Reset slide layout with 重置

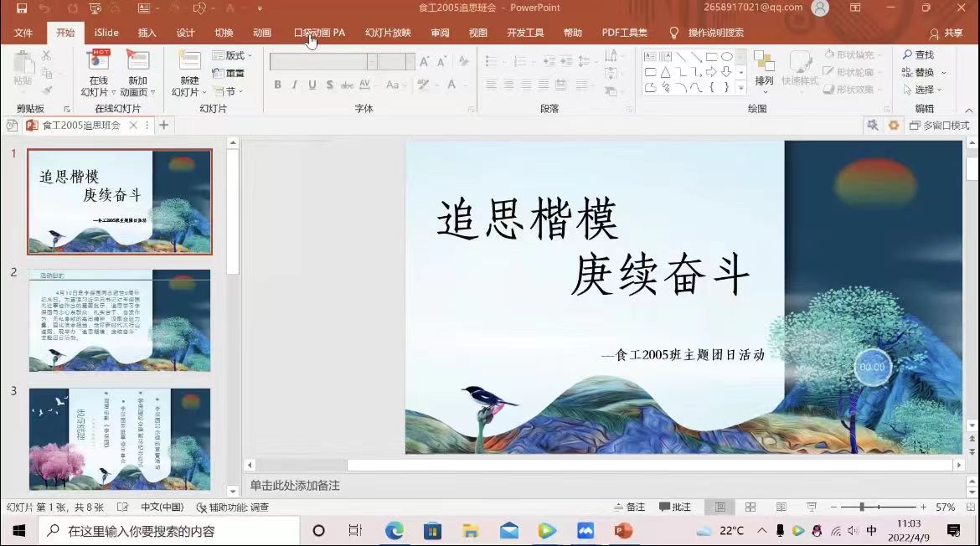click(229, 73)
